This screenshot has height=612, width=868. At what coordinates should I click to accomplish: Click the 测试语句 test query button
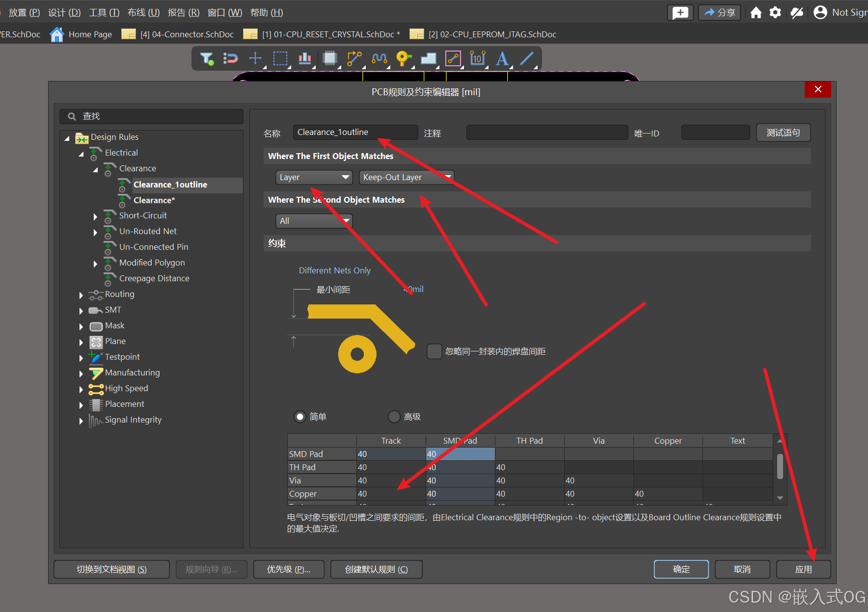(783, 133)
